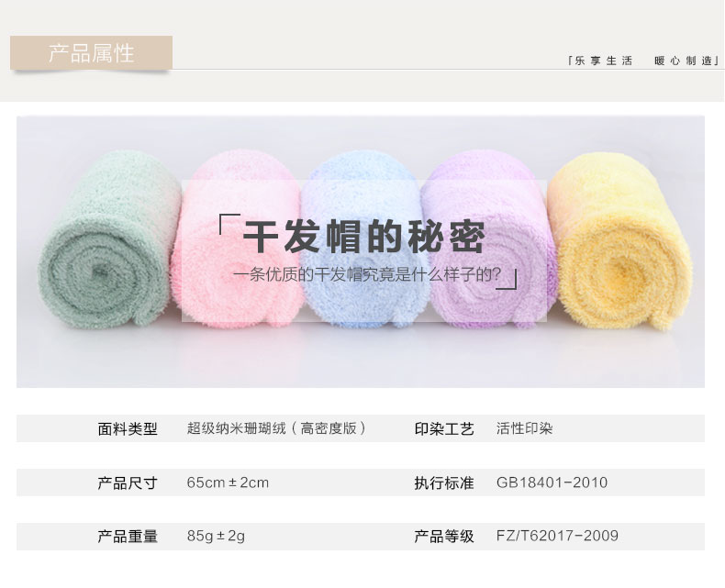Select the pink rolled towel
725x588 pixels.
tap(237, 239)
